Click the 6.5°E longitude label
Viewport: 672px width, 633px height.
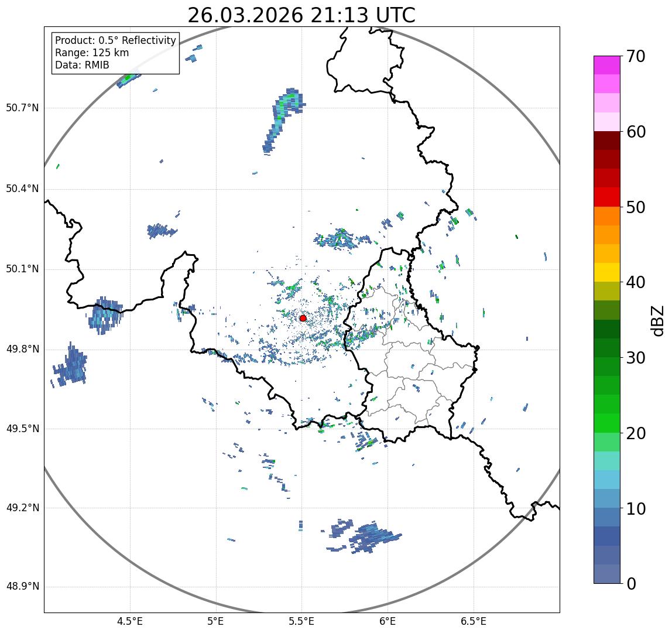[x=474, y=621]
